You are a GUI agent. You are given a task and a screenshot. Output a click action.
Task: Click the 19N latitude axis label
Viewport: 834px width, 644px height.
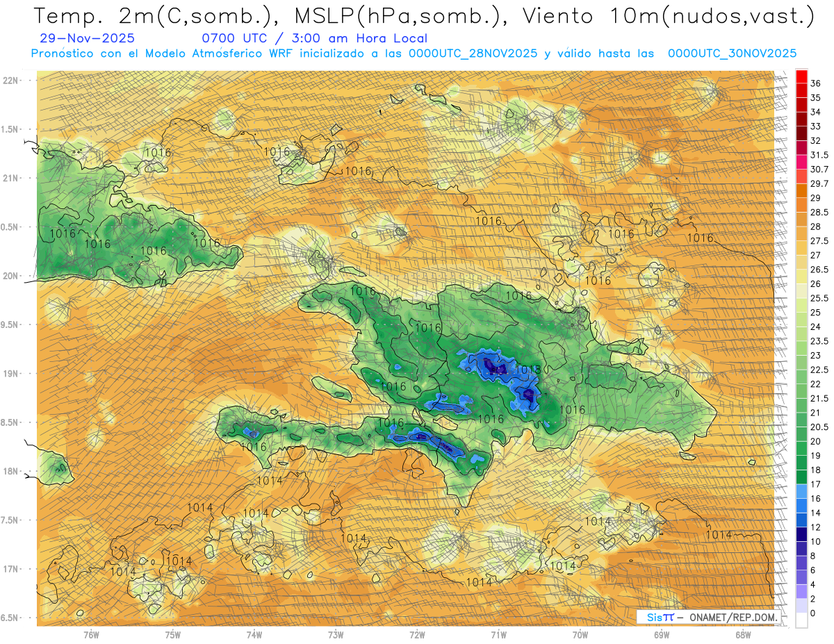(x=10, y=374)
